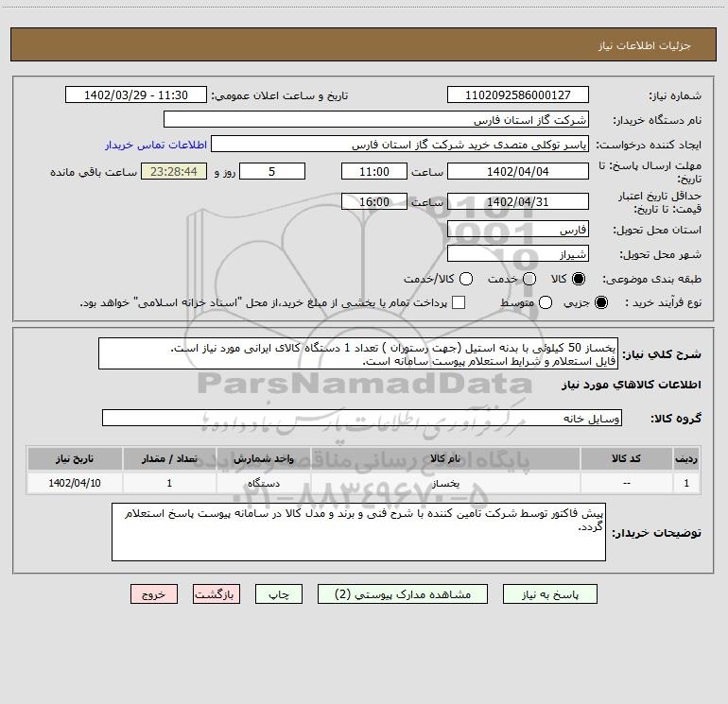Select the خدمت radio button
Screen dimensions: 728x704
tap(529, 279)
